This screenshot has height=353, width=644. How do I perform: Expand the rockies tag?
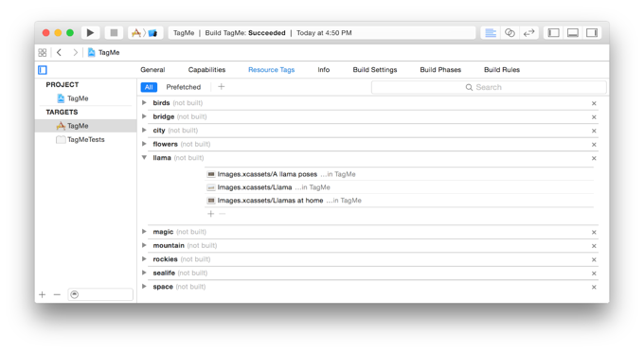click(x=144, y=259)
